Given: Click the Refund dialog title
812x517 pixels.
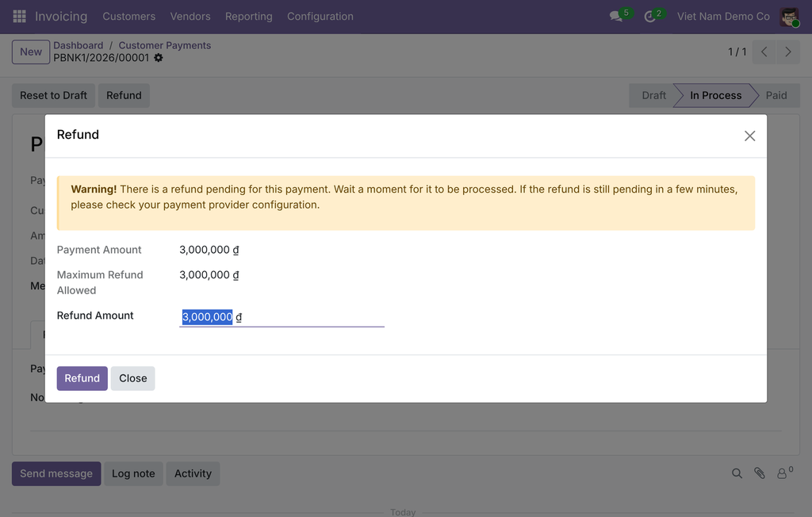Looking at the screenshot, I should coord(78,135).
